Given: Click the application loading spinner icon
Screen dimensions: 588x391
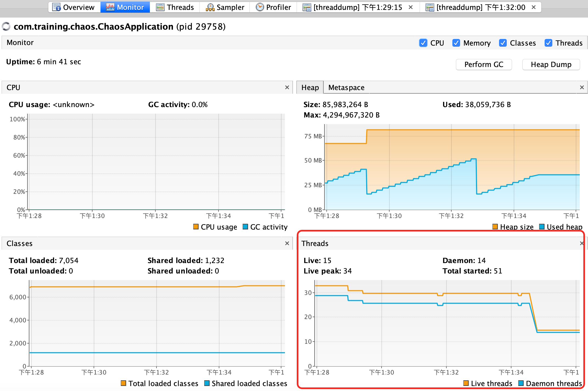Looking at the screenshot, I should coord(6,27).
